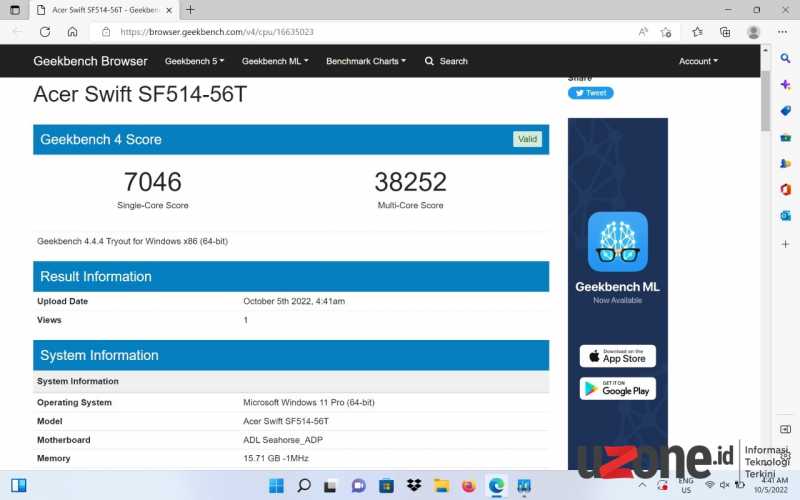
Task: Open File Explorer from taskbar
Action: [x=441, y=485]
